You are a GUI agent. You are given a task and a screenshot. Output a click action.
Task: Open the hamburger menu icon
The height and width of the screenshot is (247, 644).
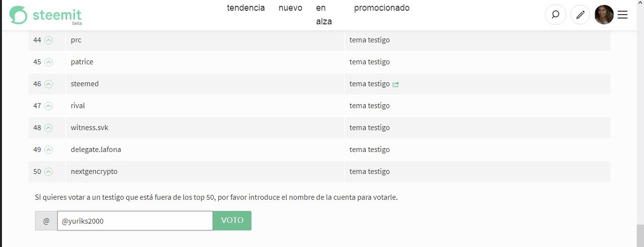click(x=622, y=15)
